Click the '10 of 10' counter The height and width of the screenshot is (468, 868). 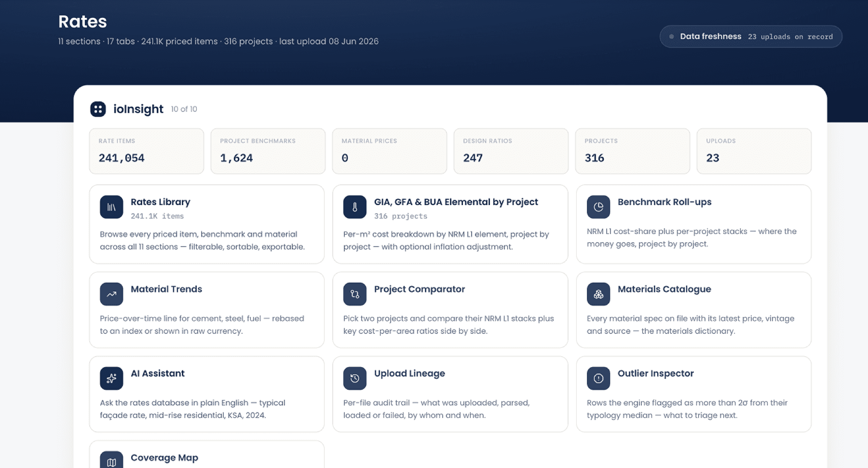pos(184,110)
